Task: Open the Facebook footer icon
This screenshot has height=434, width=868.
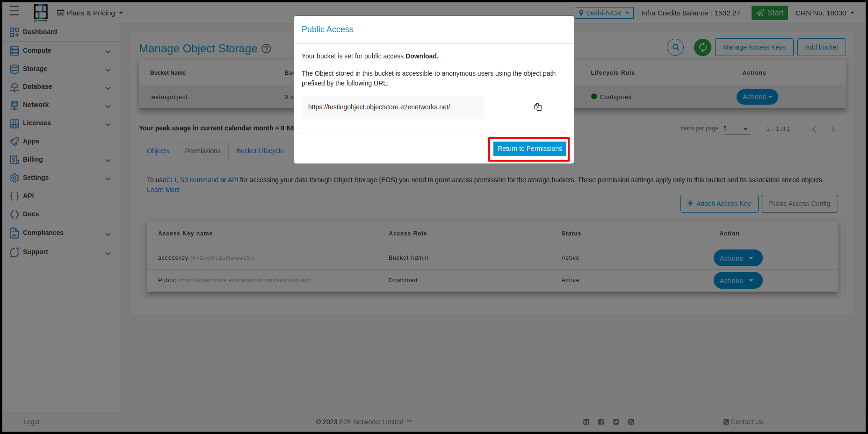Action: click(601, 422)
